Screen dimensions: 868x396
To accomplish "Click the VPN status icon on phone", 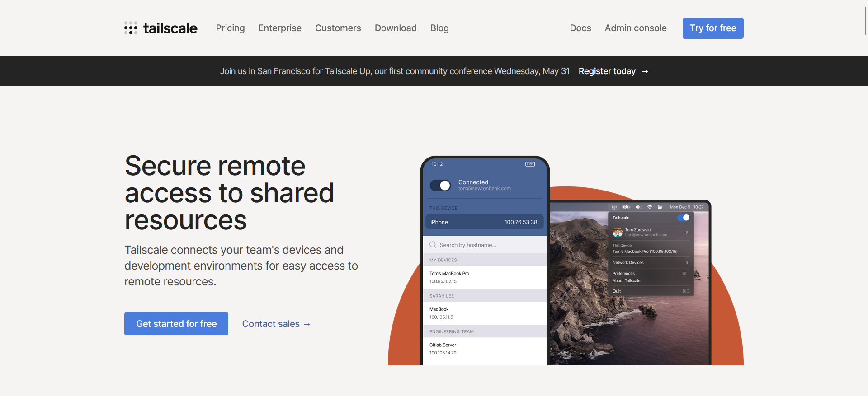I will click(530, 164).
